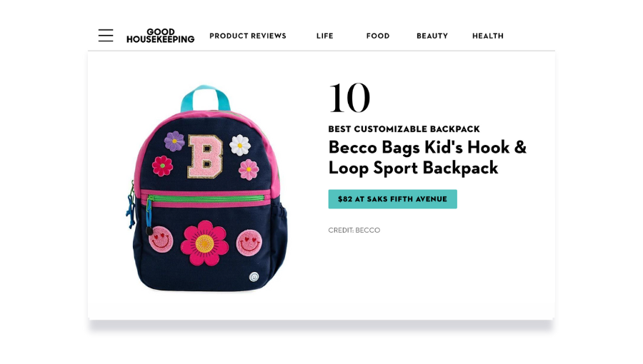Click the number 10 ranking

pyautogui.click(x=349, y=98)
